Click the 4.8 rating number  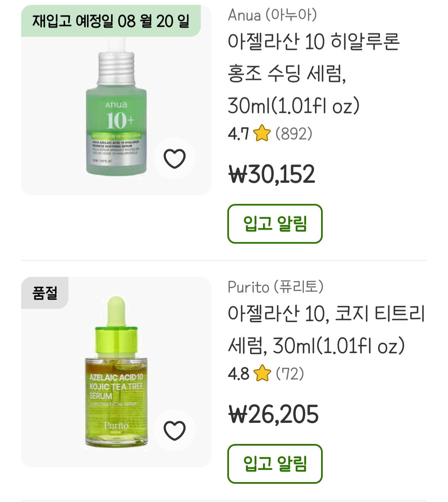pos(239,373)
